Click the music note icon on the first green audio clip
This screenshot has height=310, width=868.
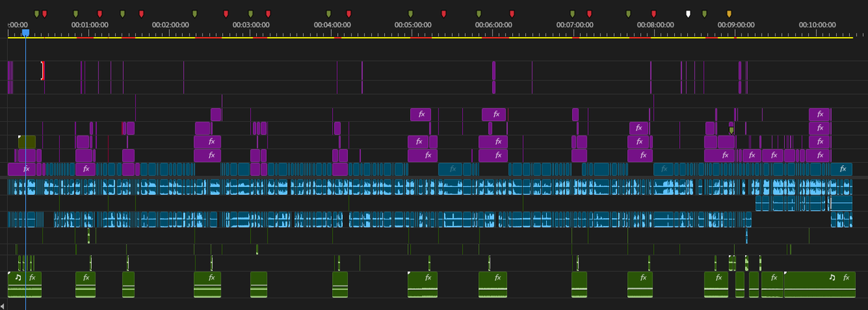18,277
